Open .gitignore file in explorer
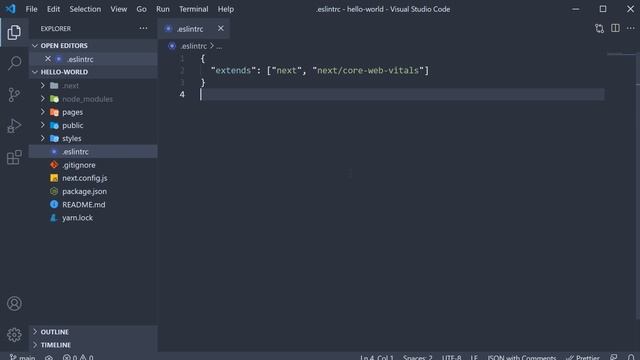This screenshot has height=360, width=640. [x=93, y=165]
